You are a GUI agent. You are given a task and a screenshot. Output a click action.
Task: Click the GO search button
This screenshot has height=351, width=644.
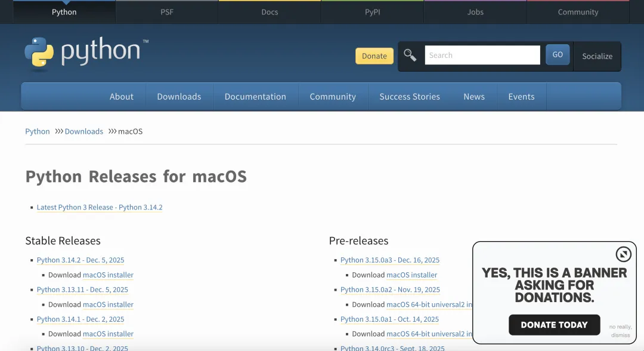(558, 55)
